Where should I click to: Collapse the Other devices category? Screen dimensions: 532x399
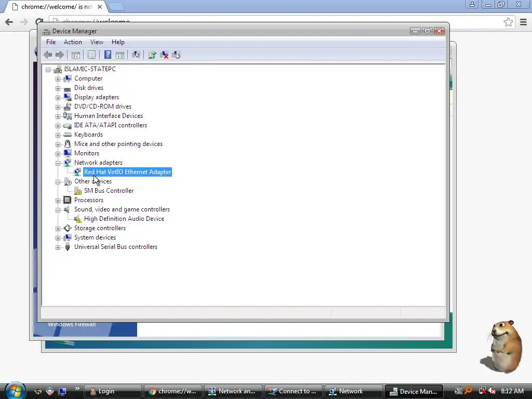click(x=58, y=182)
